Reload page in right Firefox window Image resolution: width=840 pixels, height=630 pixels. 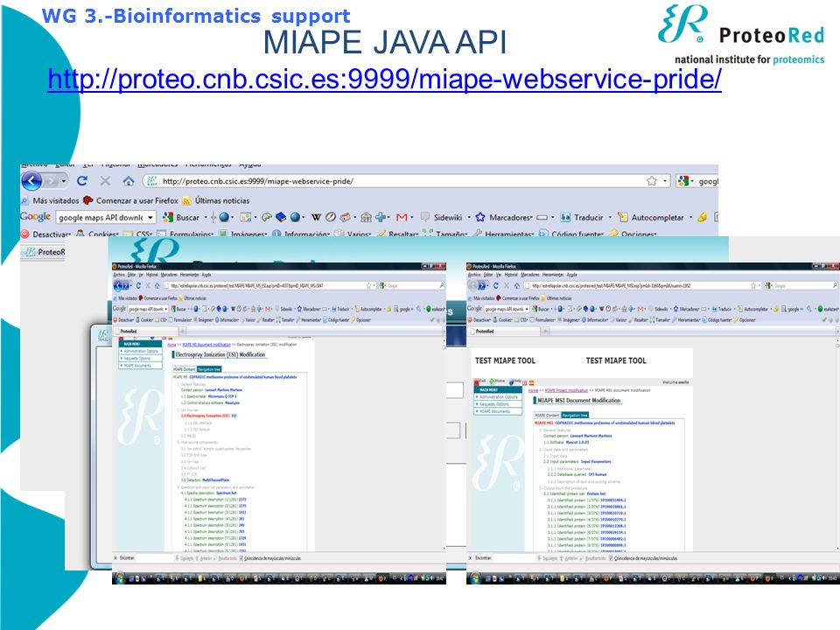click(x=495, y=285)
